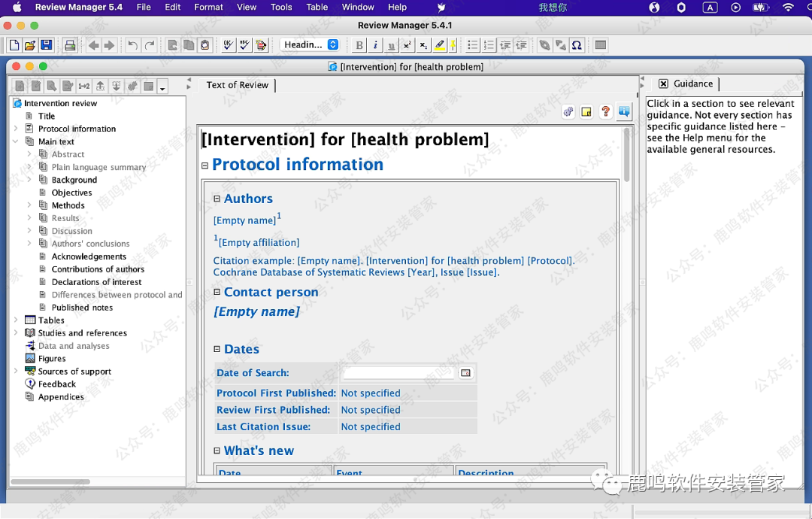Image resolution: width=812 pixels, height=519 pixels.
Task: Open the Format menu
Action: [x=208, y=7]
